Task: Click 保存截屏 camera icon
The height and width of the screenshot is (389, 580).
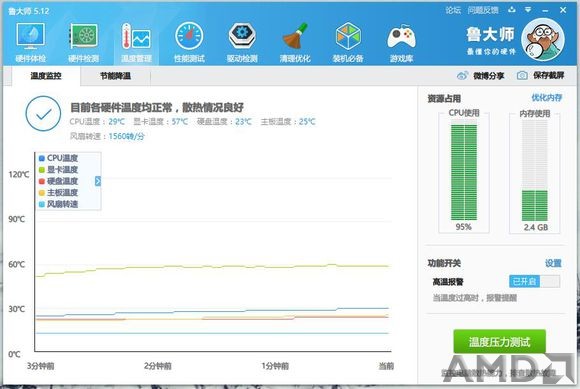Action: [522, 75]
